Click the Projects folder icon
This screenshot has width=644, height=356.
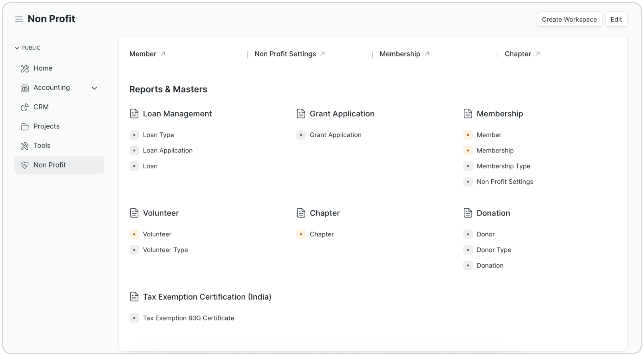[25, 126]
